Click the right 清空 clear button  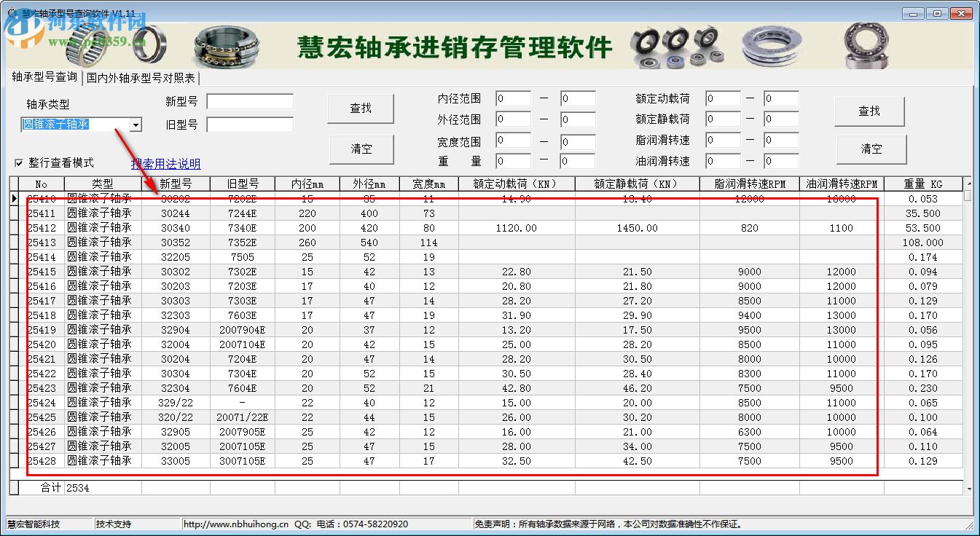tap(870, 149)
